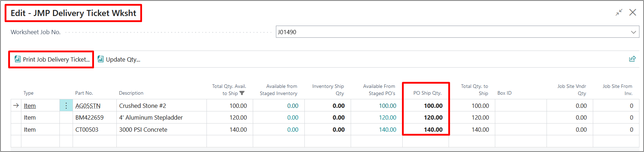Screen dimensions: 644x152
Task: Click the Print Job Delivery Ticket button
Action: click(x=56, y=59)
